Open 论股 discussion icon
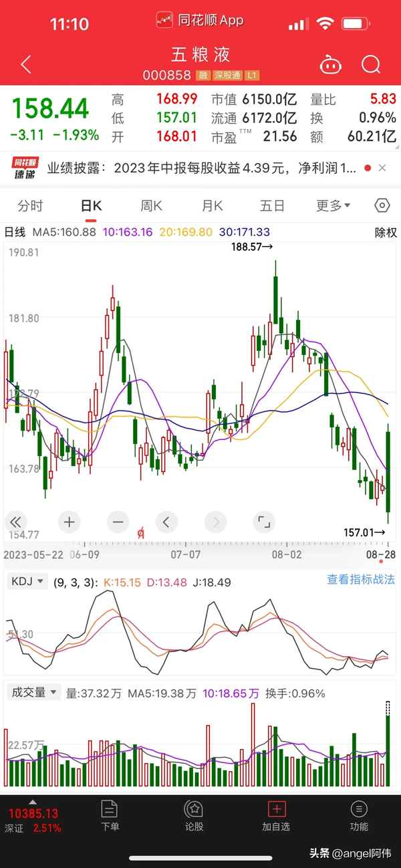The image size is (401, 868). [194, 810]
